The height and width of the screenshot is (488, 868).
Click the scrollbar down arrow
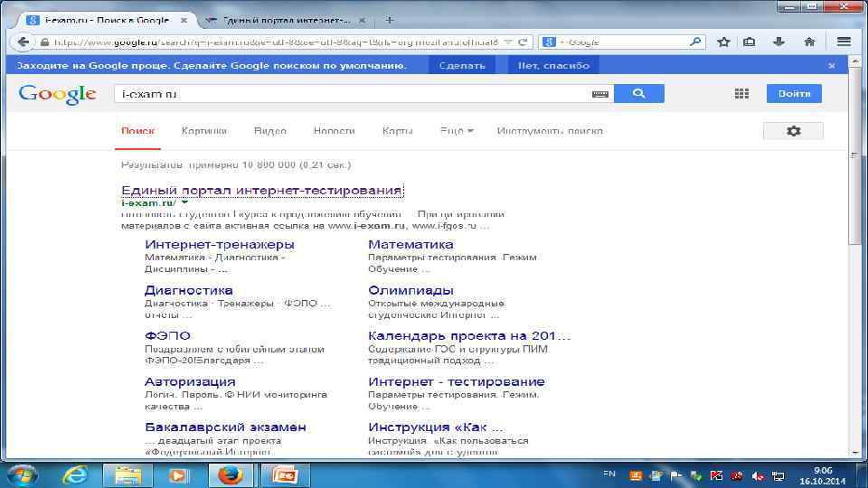[855, 453]
